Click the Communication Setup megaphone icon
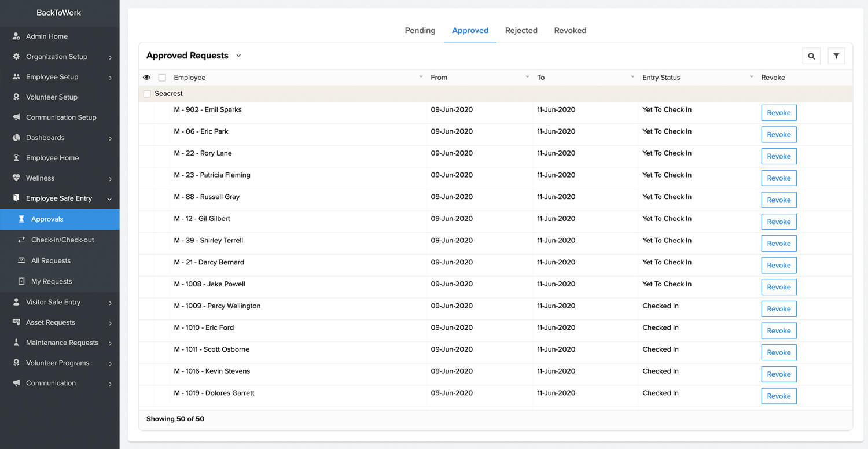Image resolution: width=868 pixels, height=449 pixels. 16,117
